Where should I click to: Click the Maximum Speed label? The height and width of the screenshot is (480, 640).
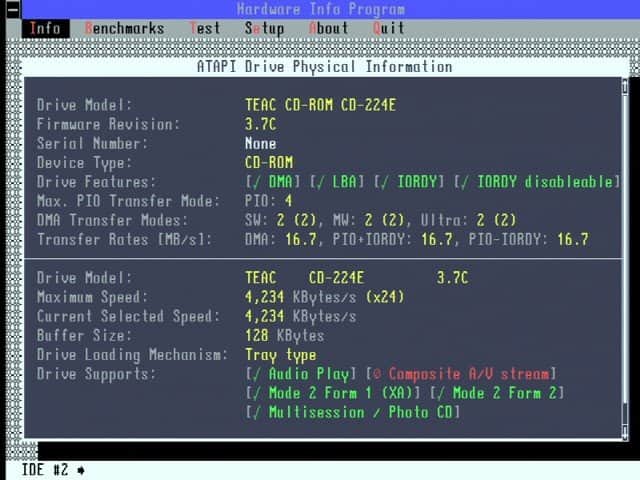click(92, 297)
